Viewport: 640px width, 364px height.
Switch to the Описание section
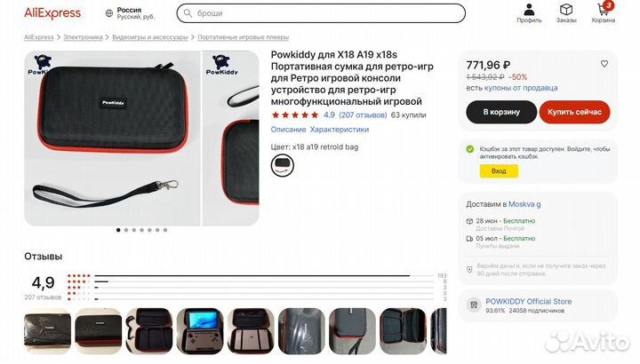[x=288, y=130]
